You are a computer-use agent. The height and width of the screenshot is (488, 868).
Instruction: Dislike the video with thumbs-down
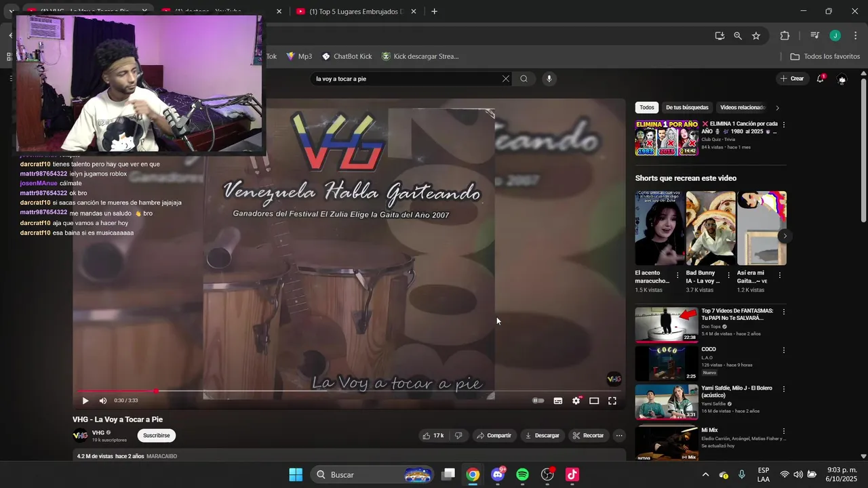tap(458, 435)
